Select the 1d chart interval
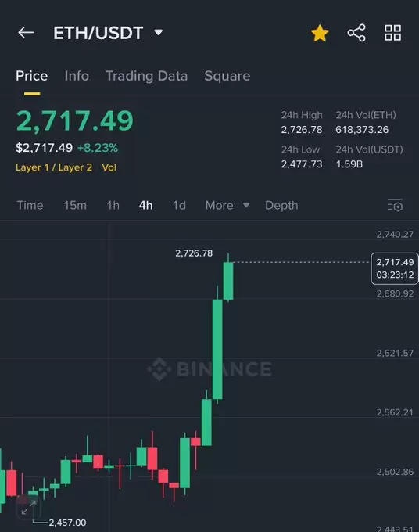 [179, 205]
